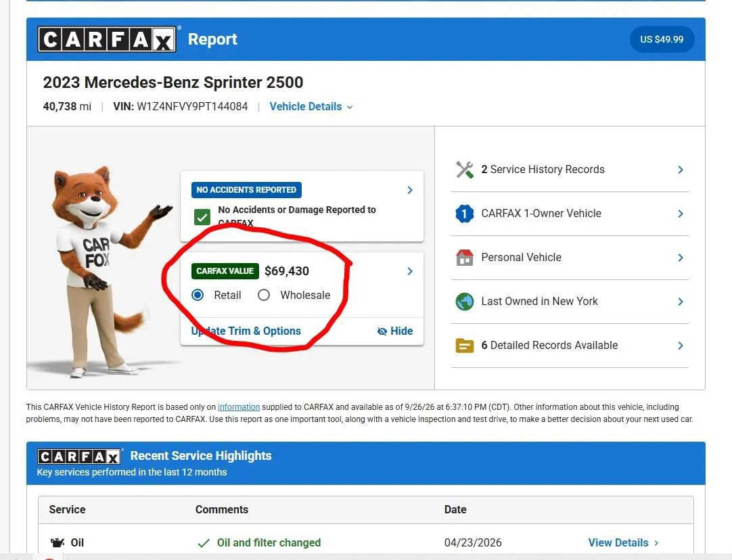Screen dimensions: 732x560
Task: Click the blue 1-Owner badge icon
Action: click(x=465, y=214)
